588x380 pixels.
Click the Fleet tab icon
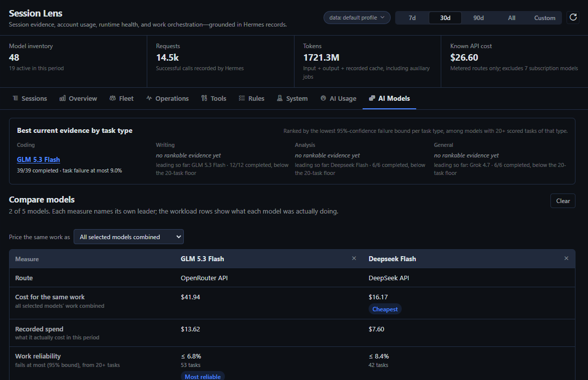(x=113, y=98)
